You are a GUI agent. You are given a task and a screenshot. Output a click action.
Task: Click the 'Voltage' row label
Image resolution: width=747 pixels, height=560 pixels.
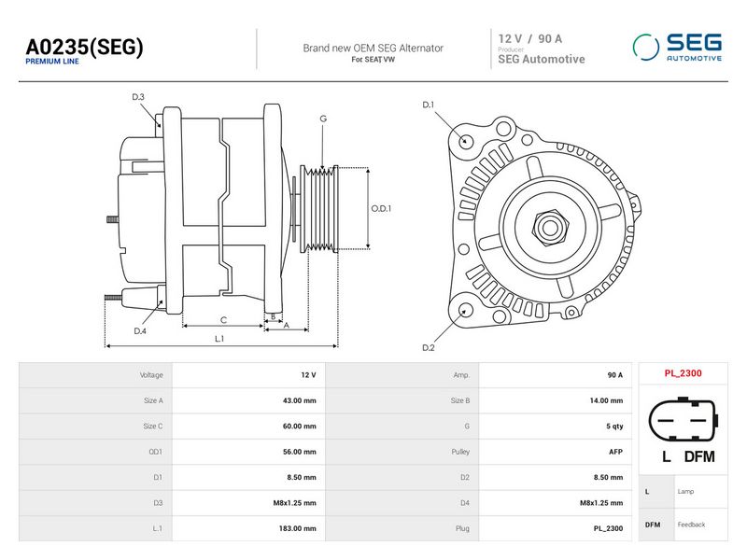[151, 375]
